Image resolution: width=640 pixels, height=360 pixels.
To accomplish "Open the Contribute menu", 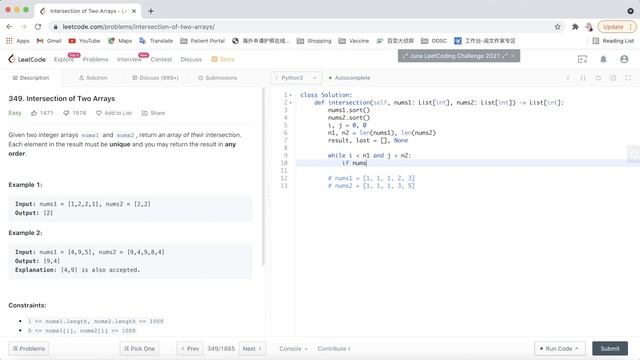I will (x=334, y=349).
